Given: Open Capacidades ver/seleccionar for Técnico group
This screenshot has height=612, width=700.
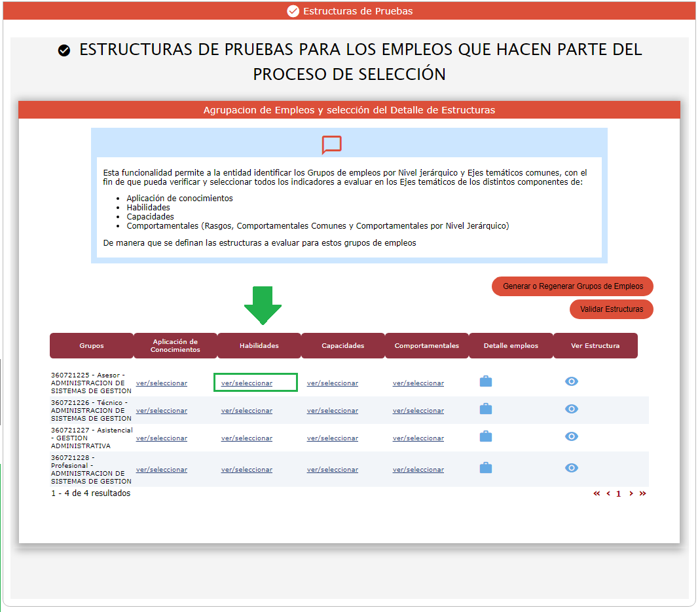Looking at the screenshot, I should coord(333,411).
